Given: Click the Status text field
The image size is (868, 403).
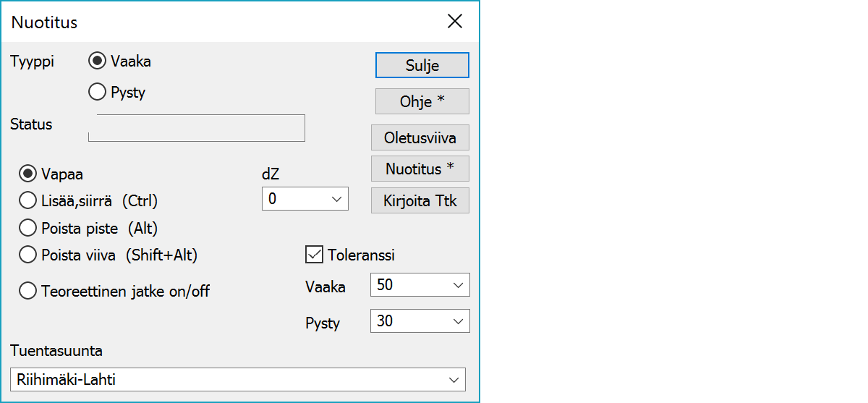Looking at the screenshot, I should 196,128.
